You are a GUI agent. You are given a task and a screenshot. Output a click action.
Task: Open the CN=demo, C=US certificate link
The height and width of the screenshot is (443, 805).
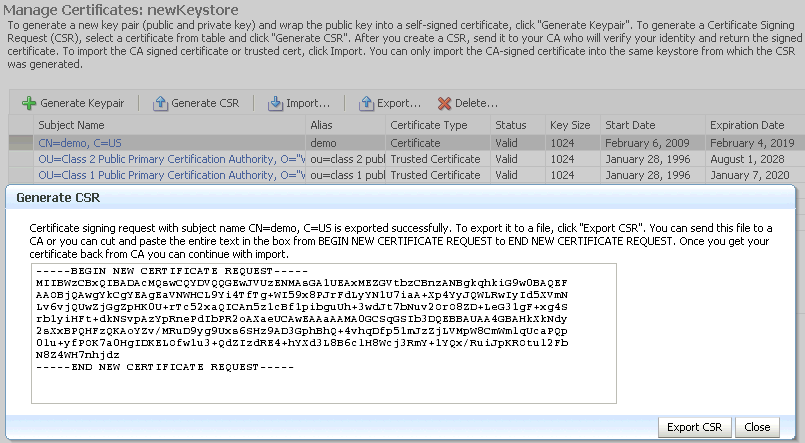coord(80,143)
